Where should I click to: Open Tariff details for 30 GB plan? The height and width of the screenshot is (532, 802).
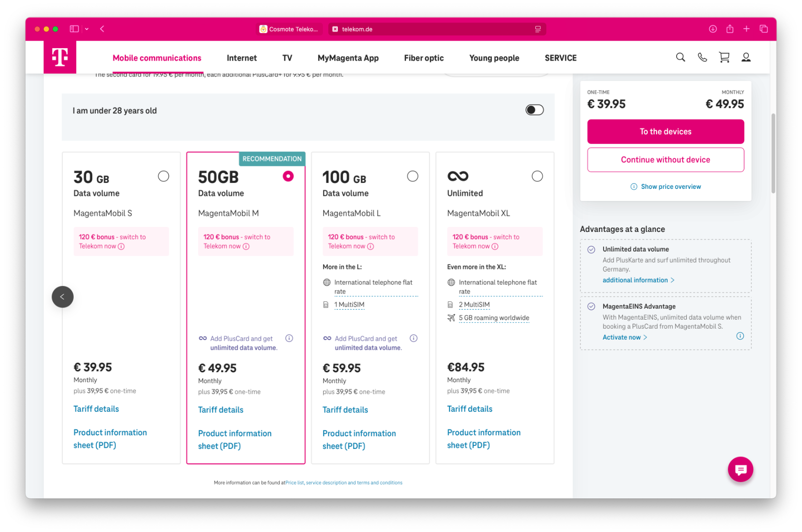click(x=96, y=409)
